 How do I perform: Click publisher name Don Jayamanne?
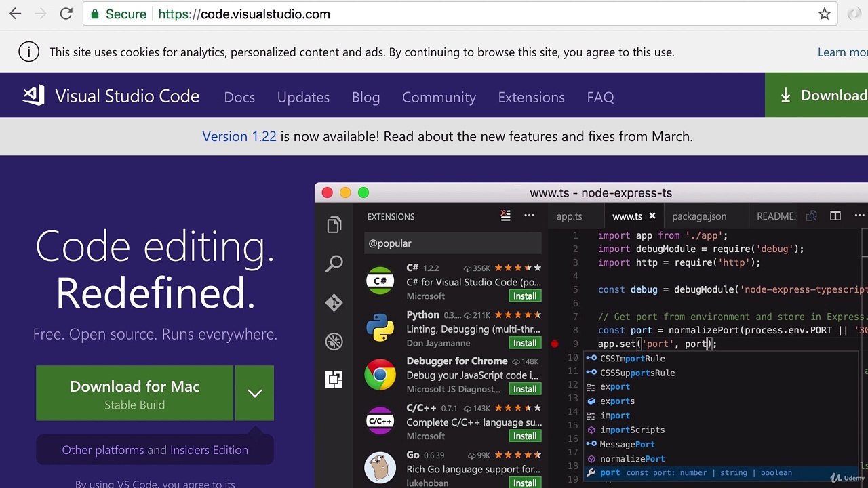(438, 343)
